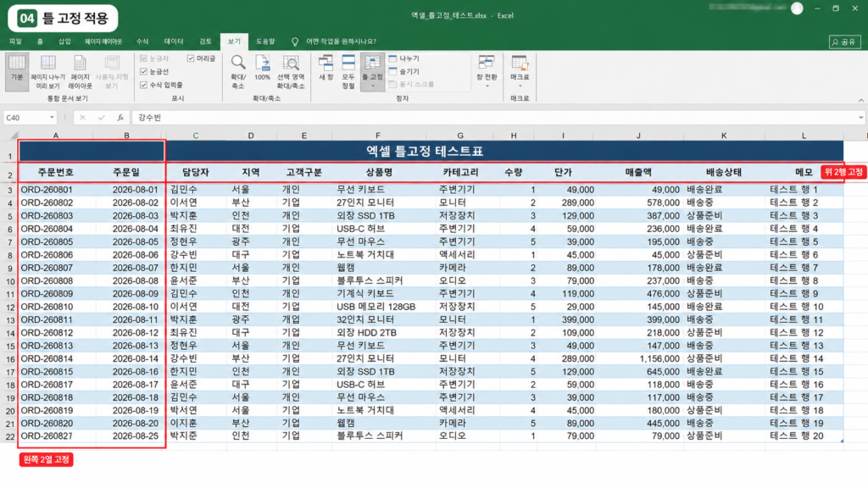Screen dimensions: 868x488
Task: Select column F header
Action: (x=378, y=135)
